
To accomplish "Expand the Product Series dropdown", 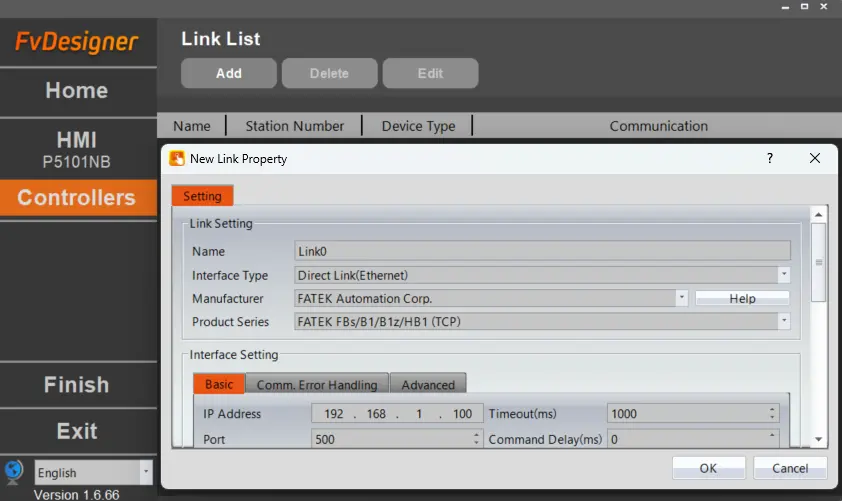I will point(784,322).
